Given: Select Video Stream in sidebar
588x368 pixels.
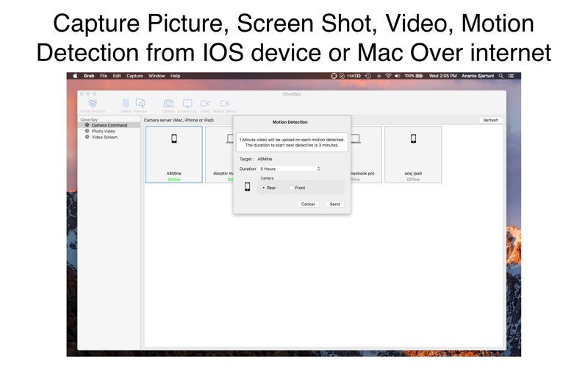Looking at the screenshot, I should point(104,137).
